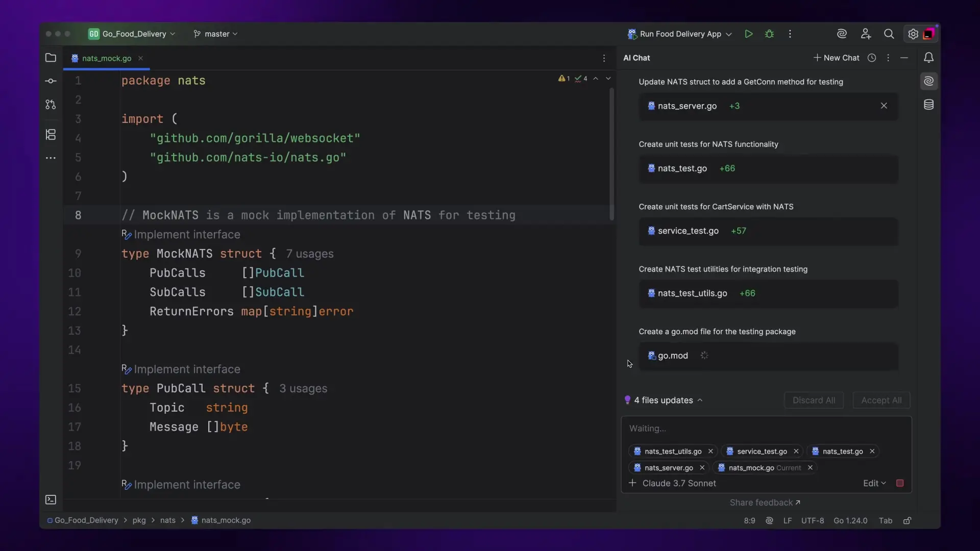Open the AI Assistant swirl icon in toolbar
Image resolution: width=980 pixels, height=551 pixels.
coord(842,34)
